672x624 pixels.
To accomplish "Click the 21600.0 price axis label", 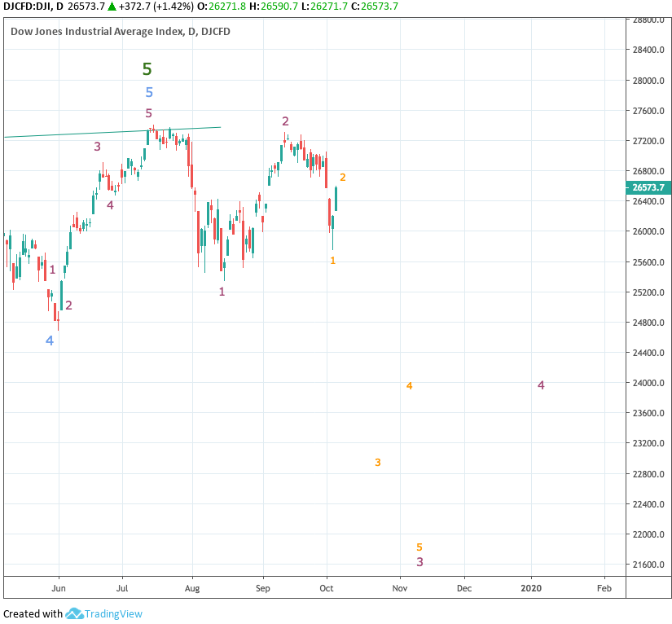I will [x=649, y=565].
